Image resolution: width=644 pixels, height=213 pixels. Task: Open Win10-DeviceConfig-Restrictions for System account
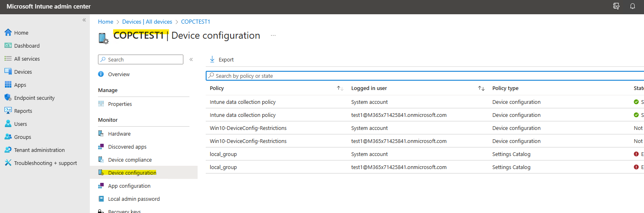pos(248,128)
